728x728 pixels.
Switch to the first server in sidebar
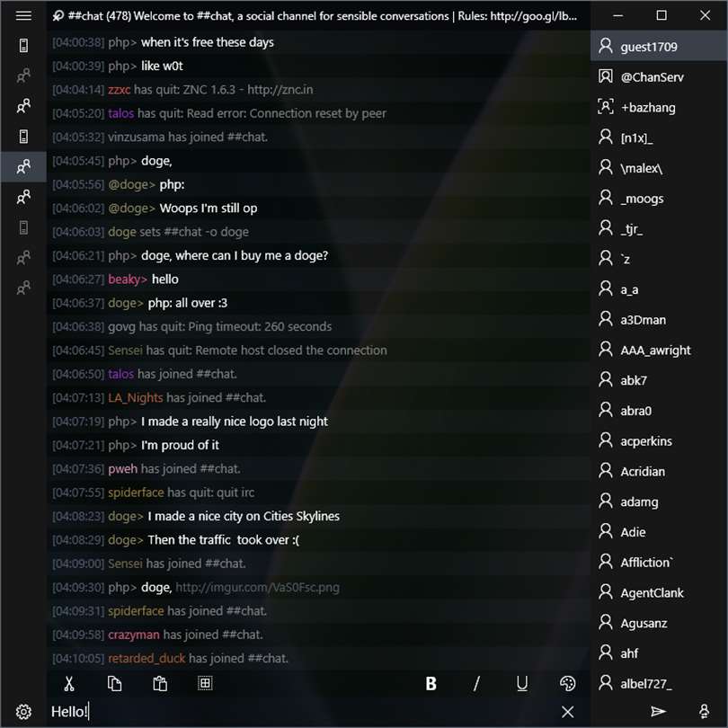click(23, 46)
